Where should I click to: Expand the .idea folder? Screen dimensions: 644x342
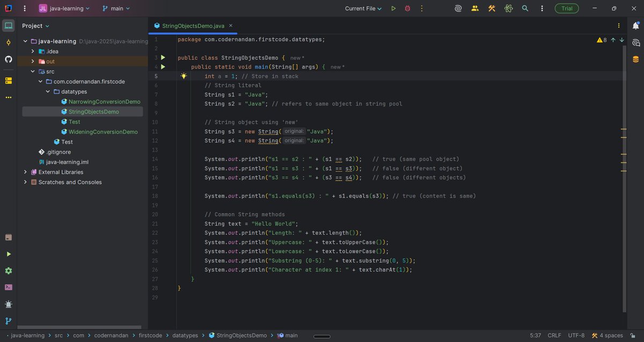pos(32,51)
